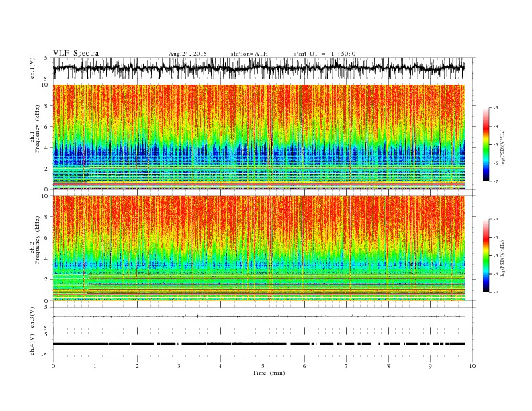This screenshot has width=532, height=411.
Task: Select the "ch.3(V)" axis label
Action: (x=32, y=318)
